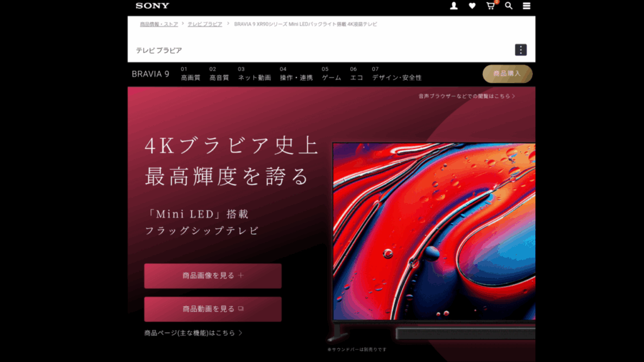Click the 商品画像を見る button
Screen dimensions: 644x362
click(x=213, y=276)
